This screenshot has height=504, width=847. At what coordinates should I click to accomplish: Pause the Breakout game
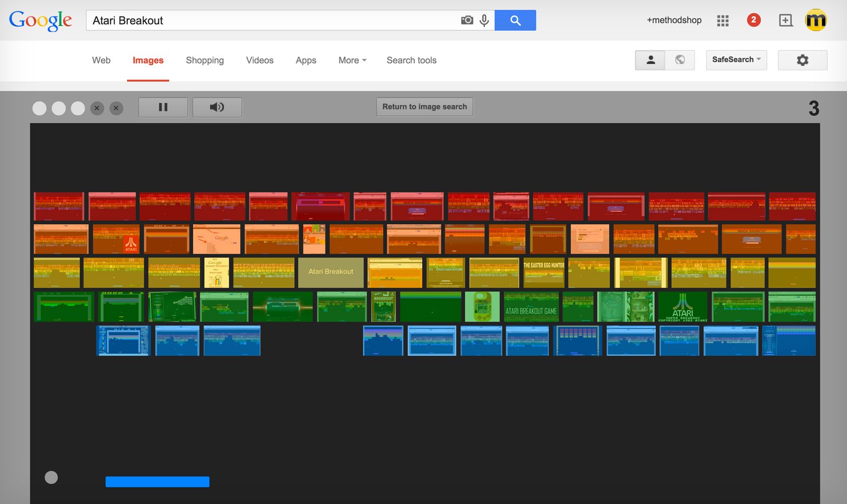click(x=163, y=107)
